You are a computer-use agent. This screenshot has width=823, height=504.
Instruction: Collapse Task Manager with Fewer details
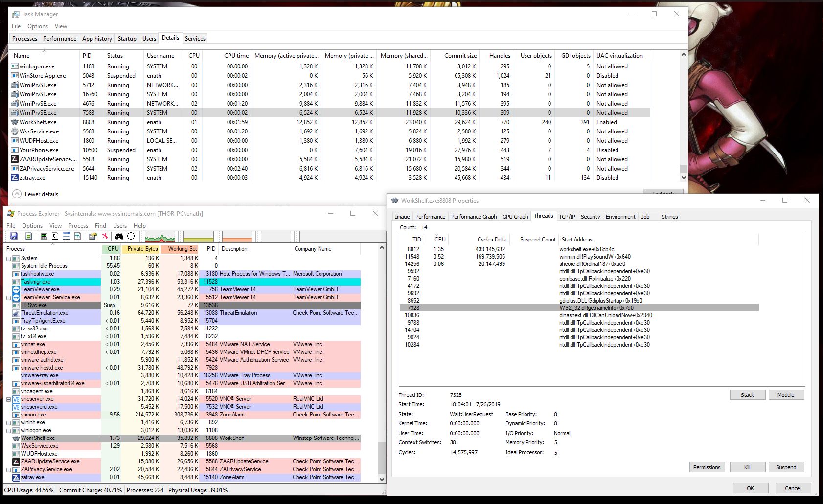[35, 194]
